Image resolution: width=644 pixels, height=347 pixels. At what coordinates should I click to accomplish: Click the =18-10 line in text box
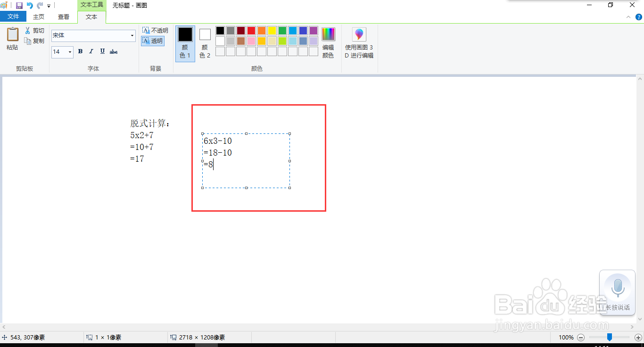[218, 153]
